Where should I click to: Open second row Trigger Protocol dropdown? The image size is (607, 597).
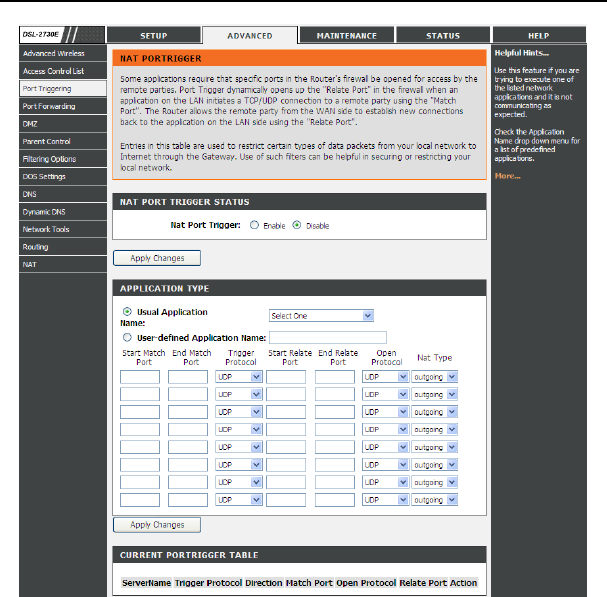(x=239, y=394)
